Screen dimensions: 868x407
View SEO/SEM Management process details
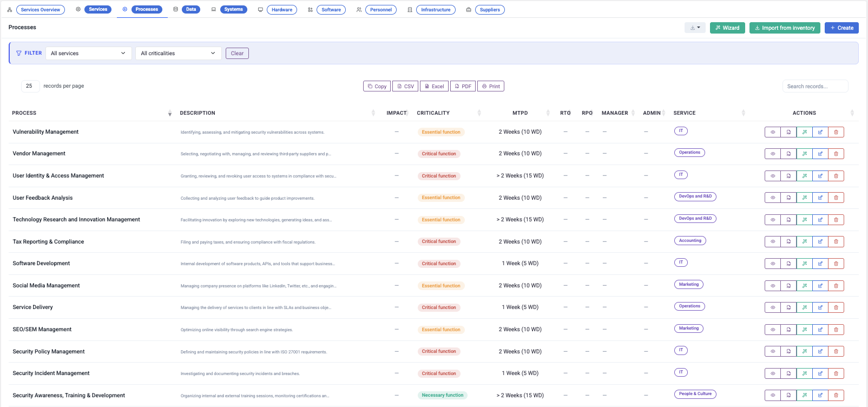tap(773, 330)
